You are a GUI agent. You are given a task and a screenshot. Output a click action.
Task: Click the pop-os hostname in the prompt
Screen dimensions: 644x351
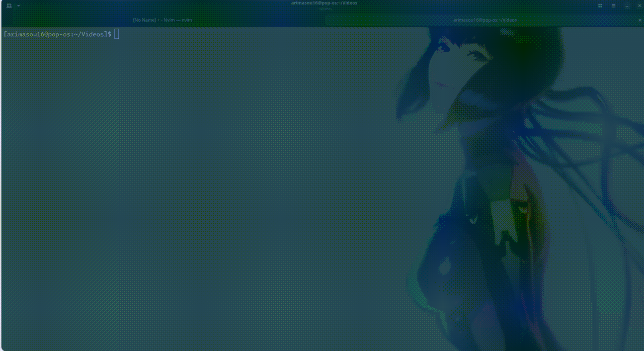(x=59, y=34)
